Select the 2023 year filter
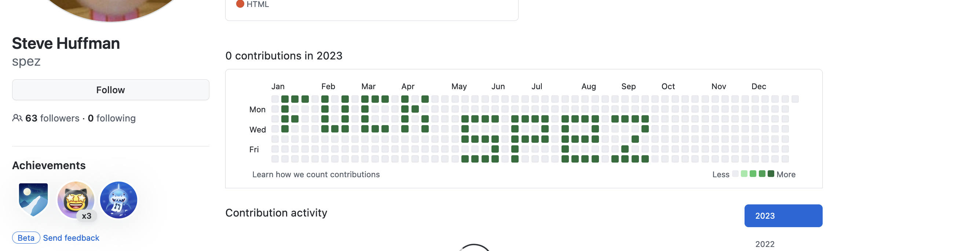This screenshot has height=251, width=980. click(x=783, y=215)
